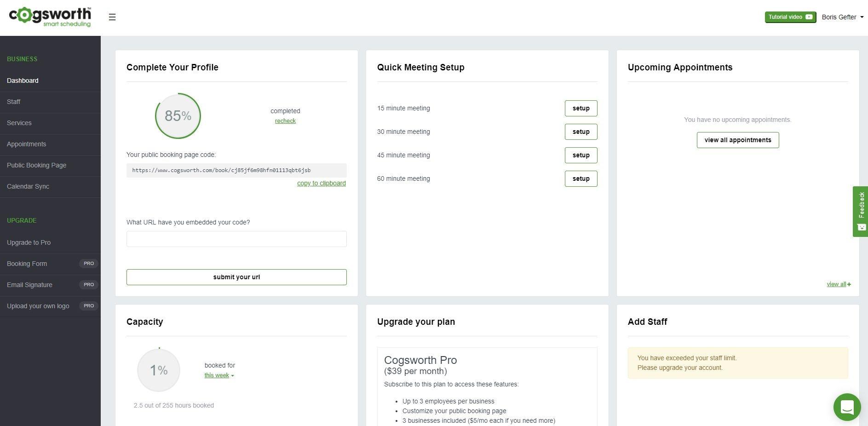Click setup for 30 minute meeting
Screen dimensions: 868x426
coord(581,132)
